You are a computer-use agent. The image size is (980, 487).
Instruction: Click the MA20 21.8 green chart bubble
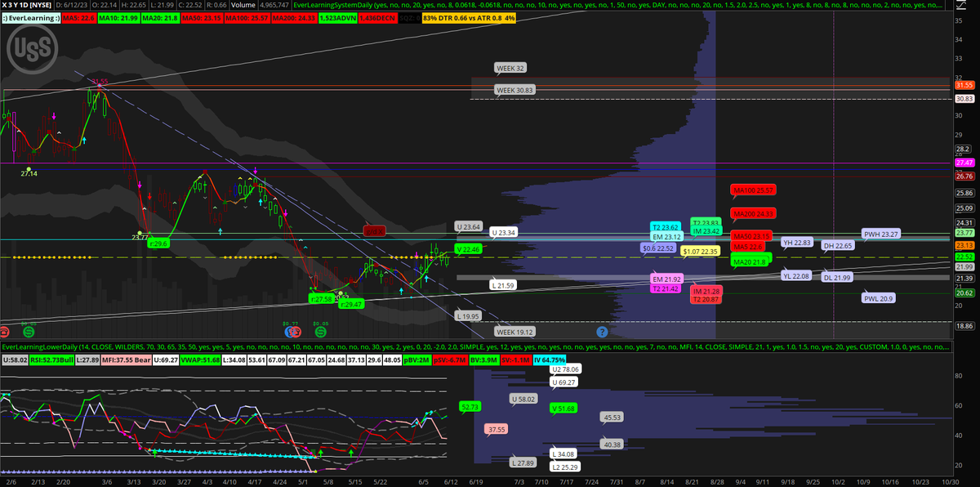(x=751, y=261)
